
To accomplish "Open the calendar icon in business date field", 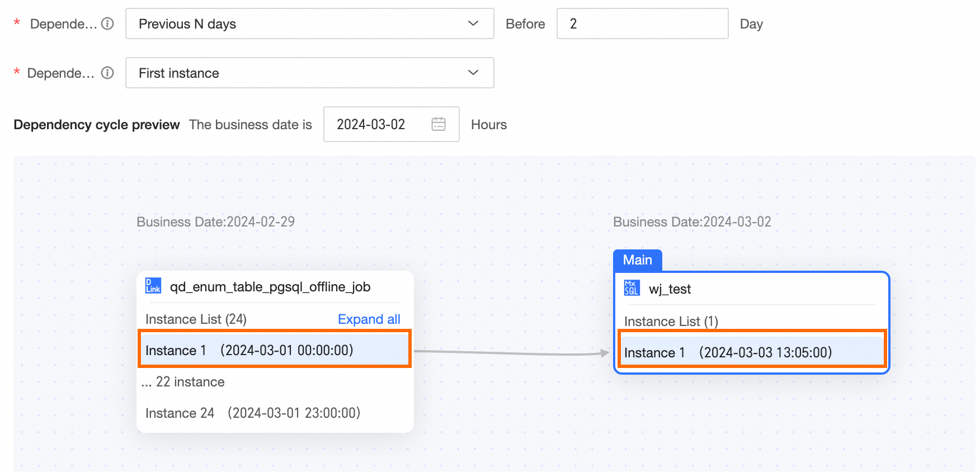I will point(439,124).
